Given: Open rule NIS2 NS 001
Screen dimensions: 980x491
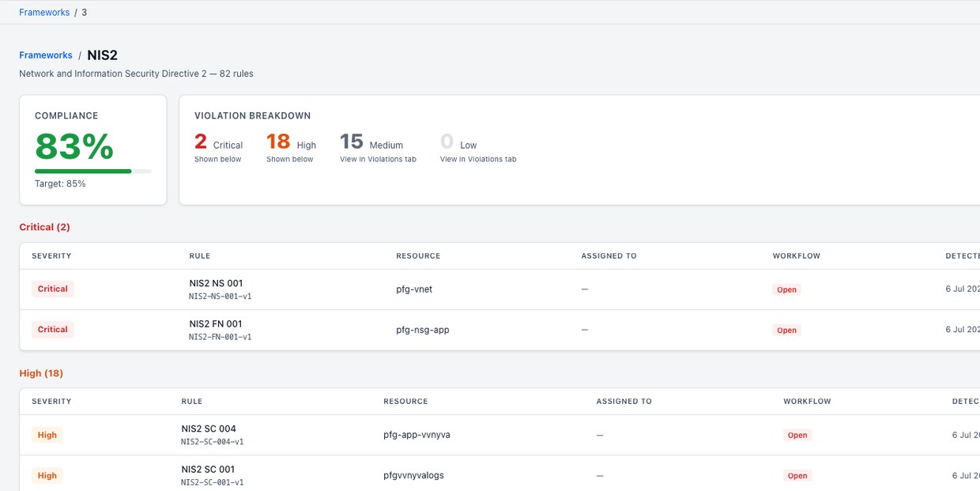Looking at the screenshot, I should tap(216, 283).
